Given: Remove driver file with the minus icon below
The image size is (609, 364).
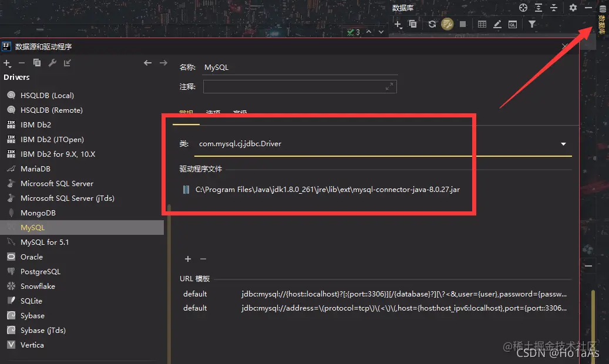Looking at the screenshot, I should (203, 259).
